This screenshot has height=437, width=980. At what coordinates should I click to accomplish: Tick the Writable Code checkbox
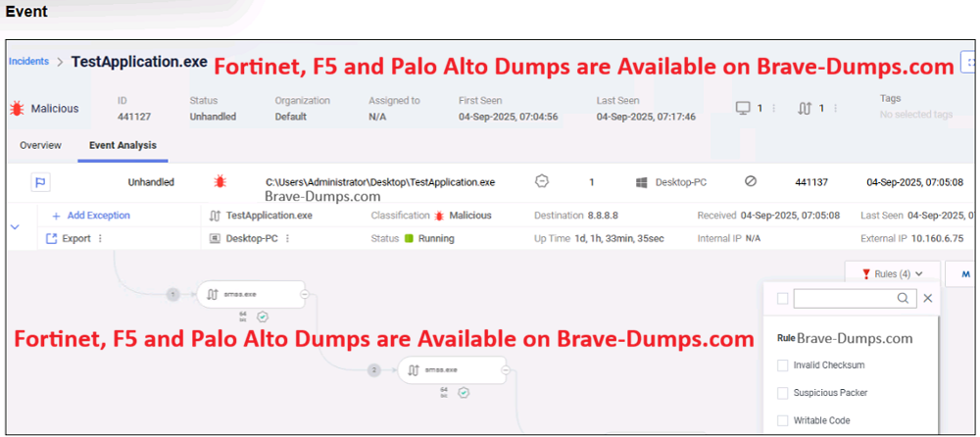click(782, 420)
